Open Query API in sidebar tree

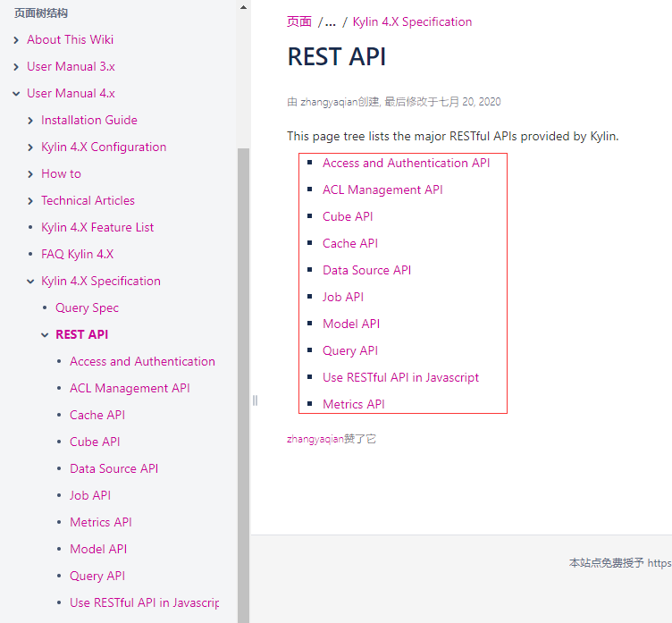[97, 576]
